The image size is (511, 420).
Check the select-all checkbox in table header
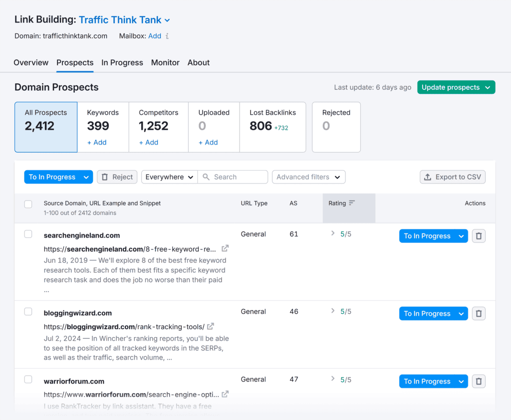(28, 204)
